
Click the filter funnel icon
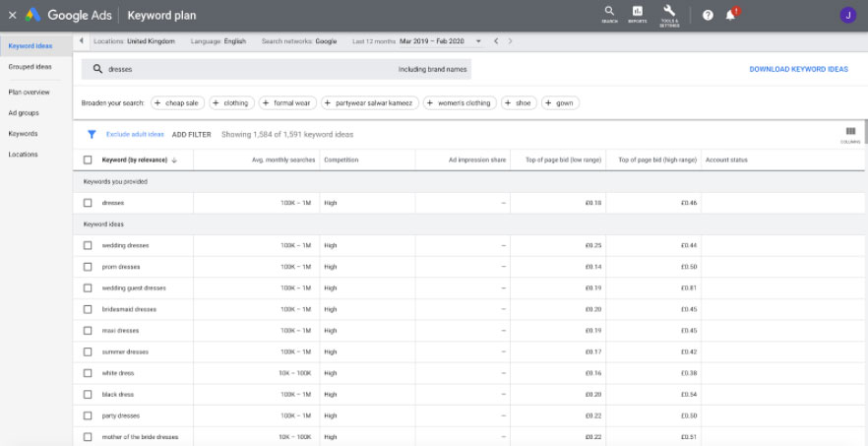pos(92,134)
